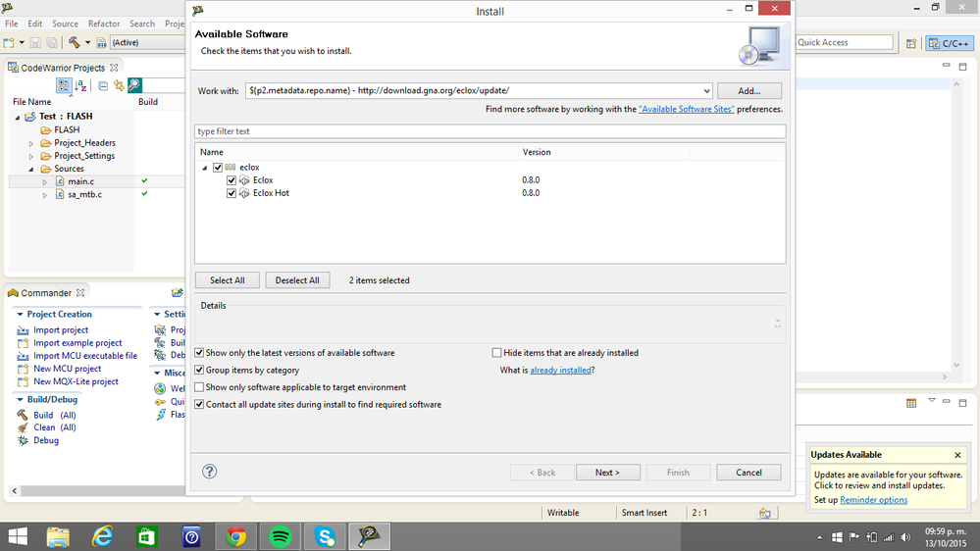Open the Refactor menu
This screenshot has width=980, height=551.
click(104, 24)
